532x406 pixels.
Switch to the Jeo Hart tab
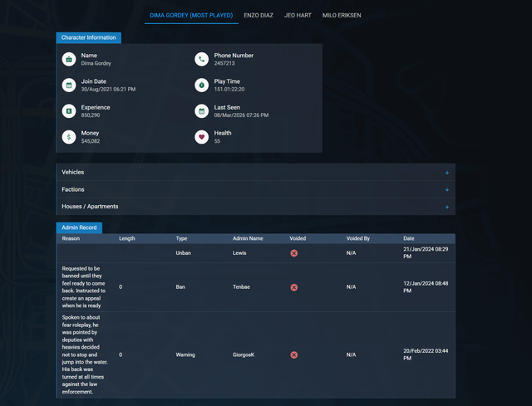pos(298,15)
